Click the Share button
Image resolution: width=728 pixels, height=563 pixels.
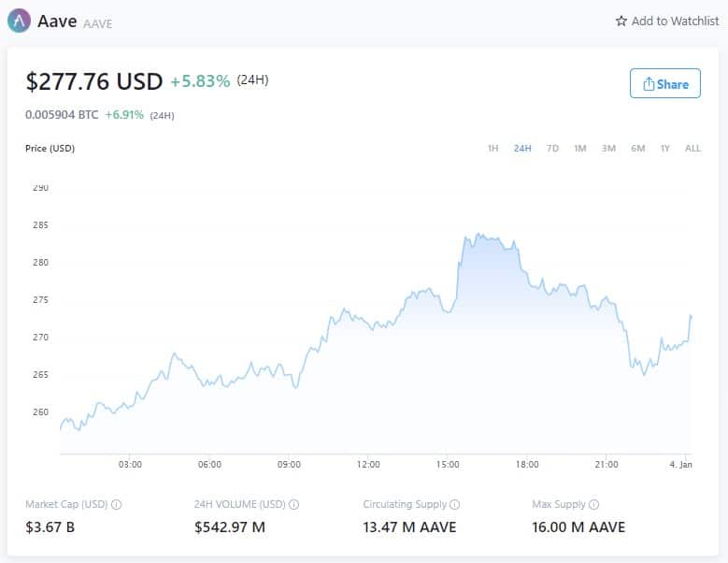click(664, 83)
